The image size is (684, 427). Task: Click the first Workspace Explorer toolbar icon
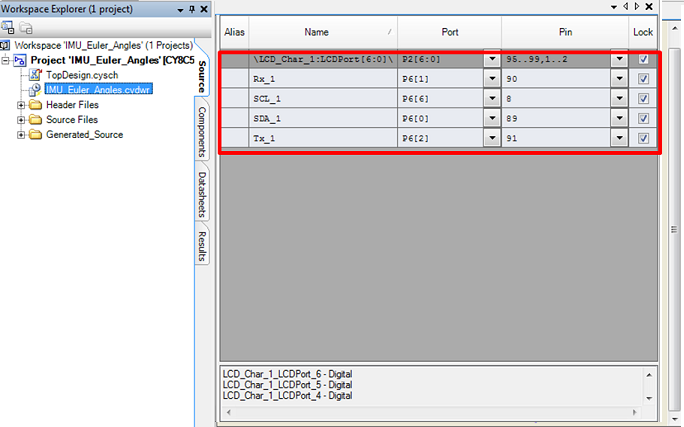pos(8,27)
